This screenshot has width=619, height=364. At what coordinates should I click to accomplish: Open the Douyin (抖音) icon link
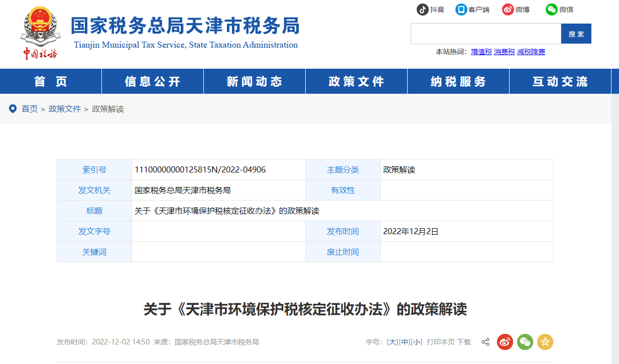click(423, 10)
